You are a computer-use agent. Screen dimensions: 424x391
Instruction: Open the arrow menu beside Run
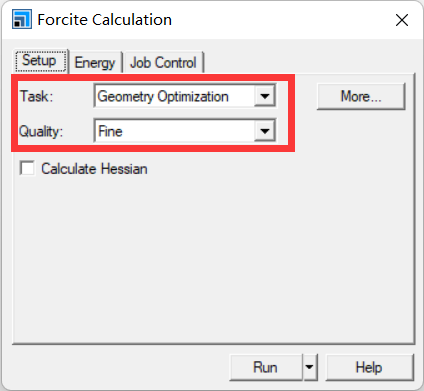pos(310,367)
